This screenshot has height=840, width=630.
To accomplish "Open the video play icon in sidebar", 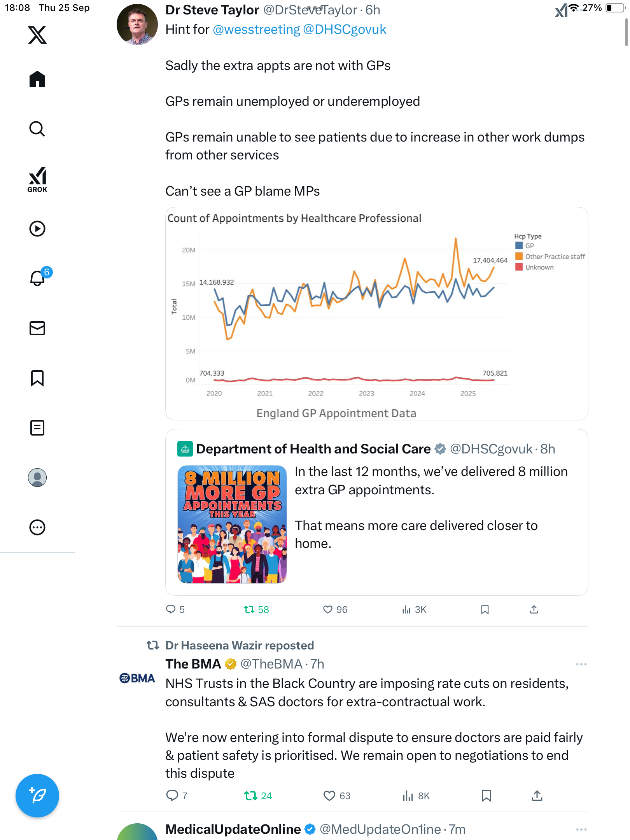I will tap(37, 229).
